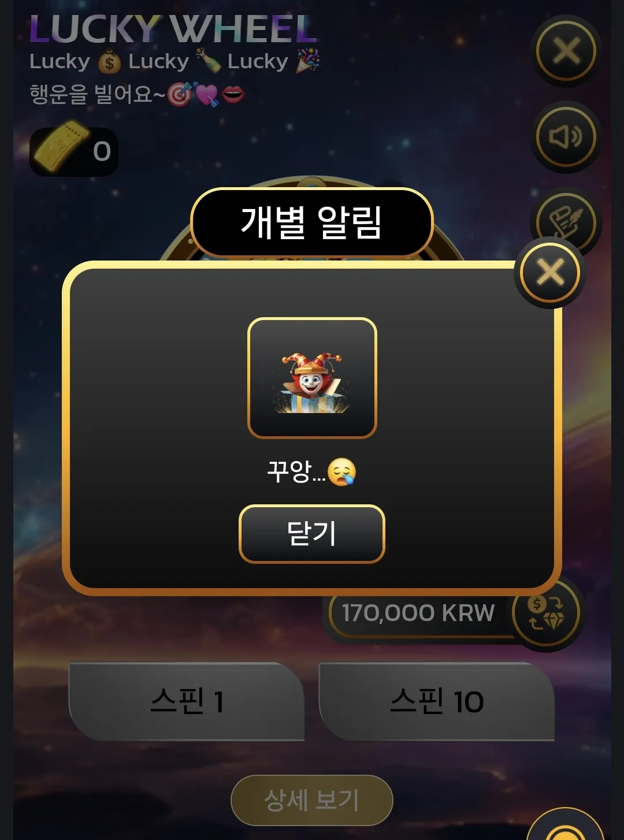Click the jester prize thumbnail
Image resolution: width=624 pixels, height=840 pixels.
click(x=312, y=378)
